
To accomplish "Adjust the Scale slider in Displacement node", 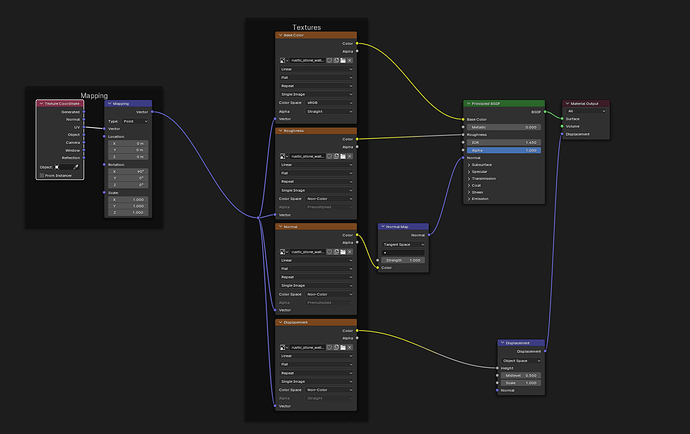I will [x=521, y=383].
